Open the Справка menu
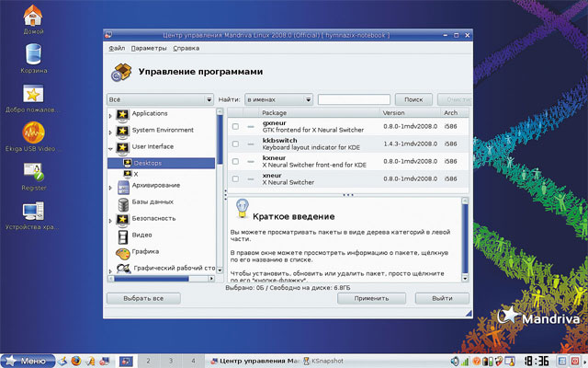Image resolution: width=588 pixels, height=368 pixels. (186, 48)
